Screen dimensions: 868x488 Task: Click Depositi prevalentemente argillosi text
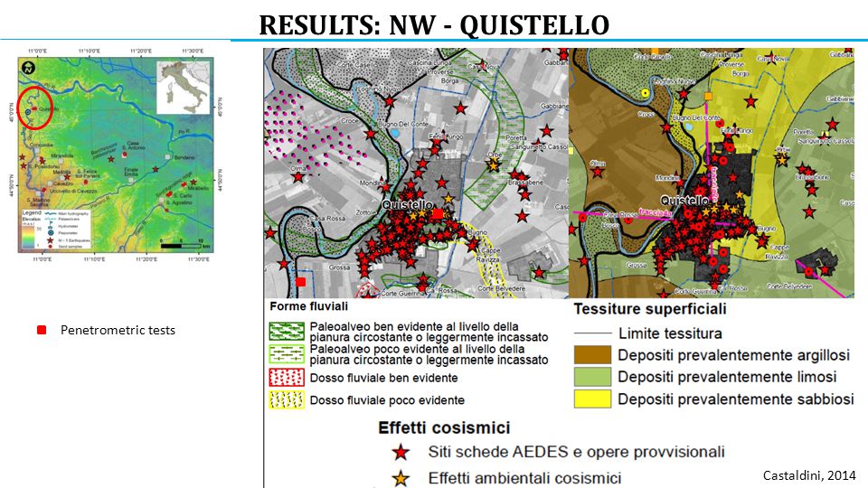tap(733, 355)
